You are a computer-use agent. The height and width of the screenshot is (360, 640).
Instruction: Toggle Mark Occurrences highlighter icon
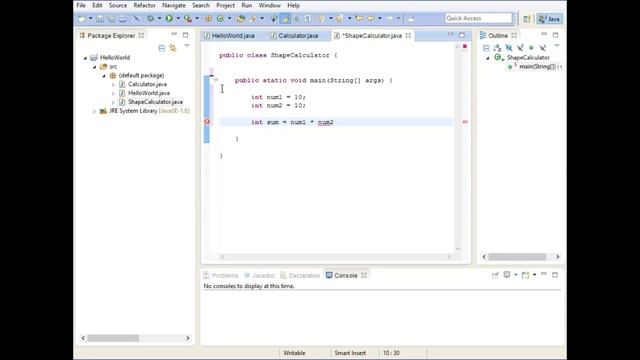[285, 18]
